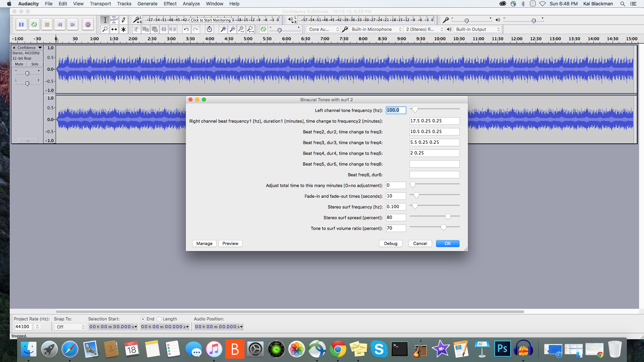Open the Analyze menu
The width and height of the screenshot is (644, 362).
click(191, 4)
